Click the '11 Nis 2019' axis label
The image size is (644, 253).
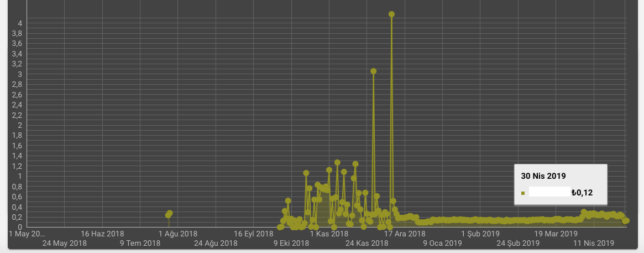[594, 243]
